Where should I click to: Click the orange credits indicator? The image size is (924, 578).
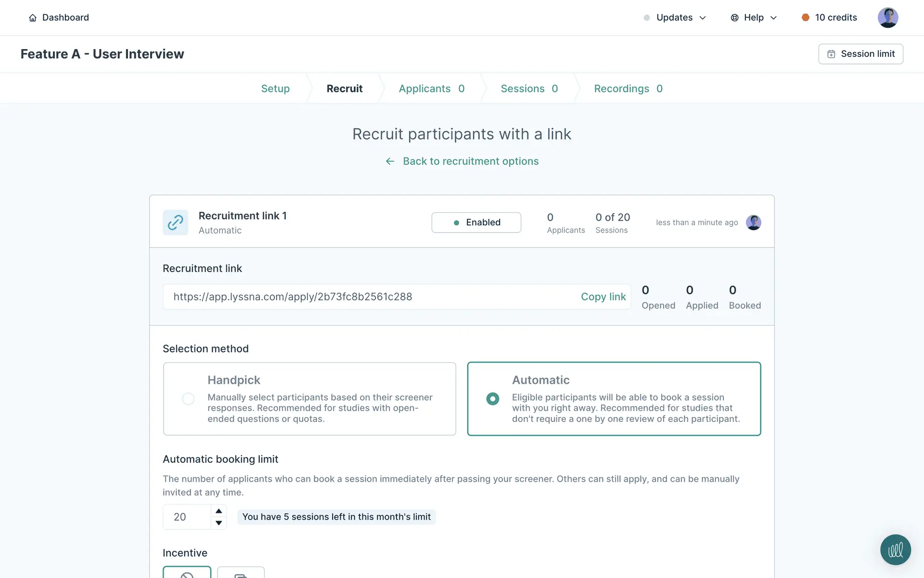(x=805, y=18)
